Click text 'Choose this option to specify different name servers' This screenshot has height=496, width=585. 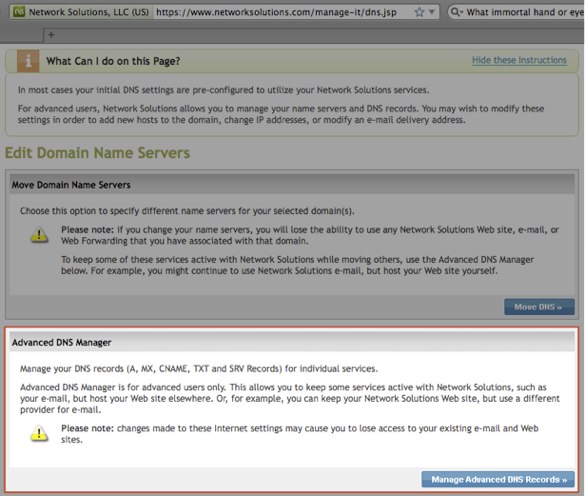click(129, 211)
